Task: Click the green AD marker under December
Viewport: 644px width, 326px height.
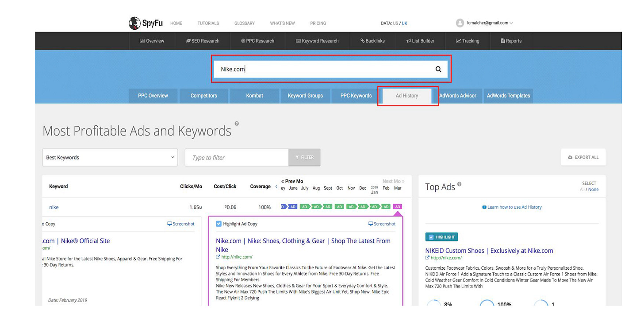Action: (x=363, y=207)
